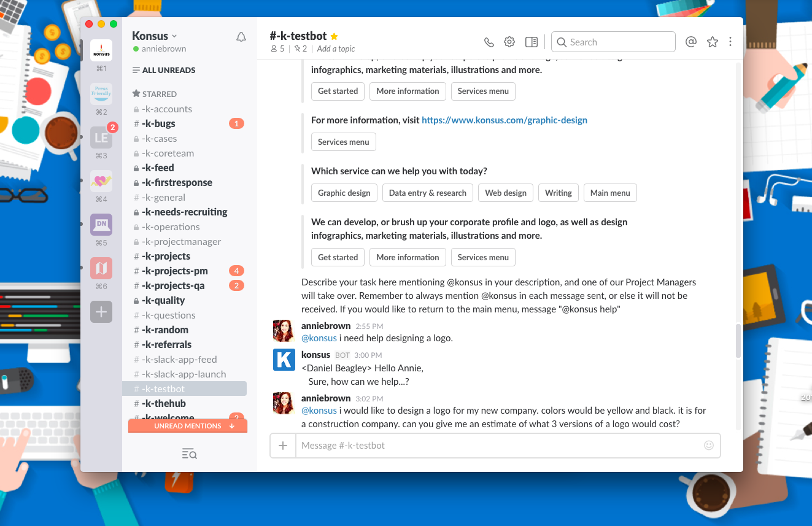This screenshot has height=526, width=812.
Task: Follow the konsus.com/graphic-design link
Action: [x=505, y=120]
